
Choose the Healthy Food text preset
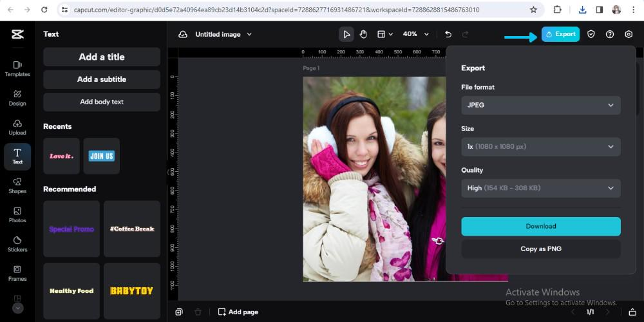[71, 291]
